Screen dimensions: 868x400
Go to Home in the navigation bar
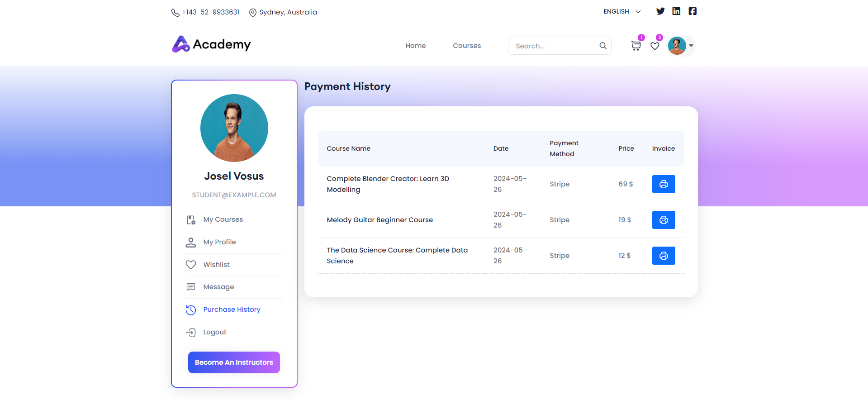point(415,46)
